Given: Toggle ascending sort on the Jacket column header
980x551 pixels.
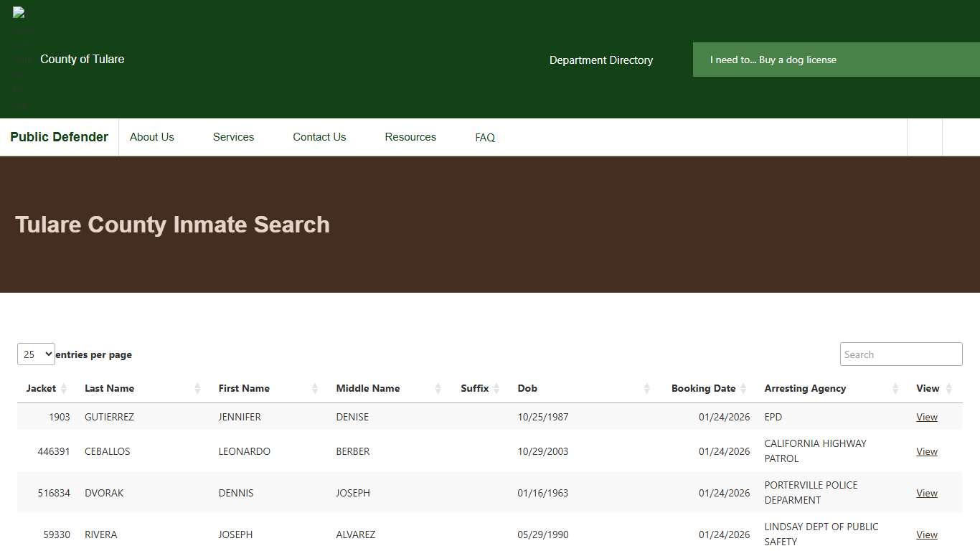Looking at the screenshot, I should (39, 388).
